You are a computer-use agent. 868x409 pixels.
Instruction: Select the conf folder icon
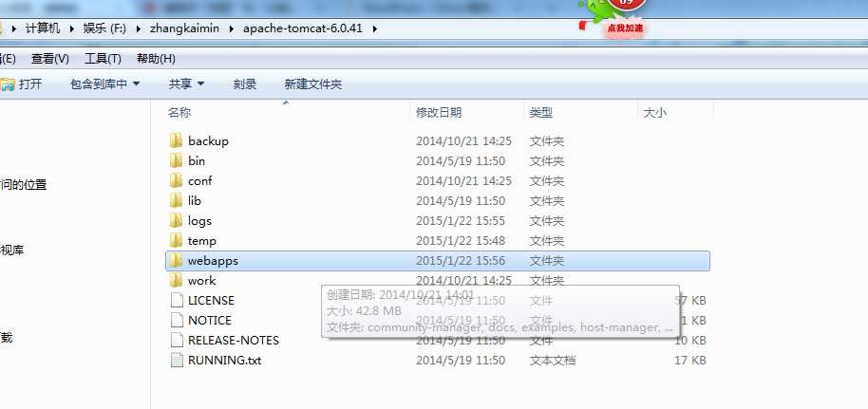pos(176,181)
